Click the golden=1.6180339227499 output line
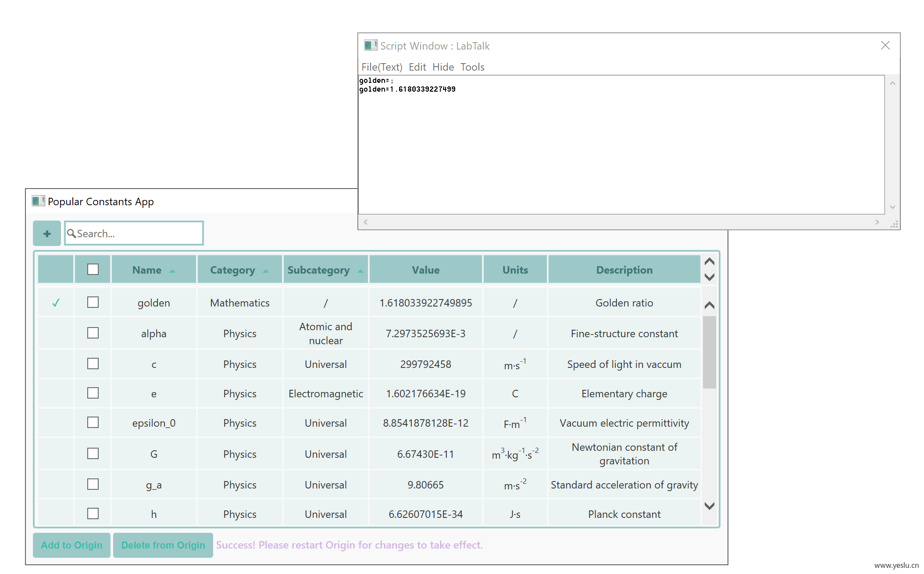 point(407,89)
